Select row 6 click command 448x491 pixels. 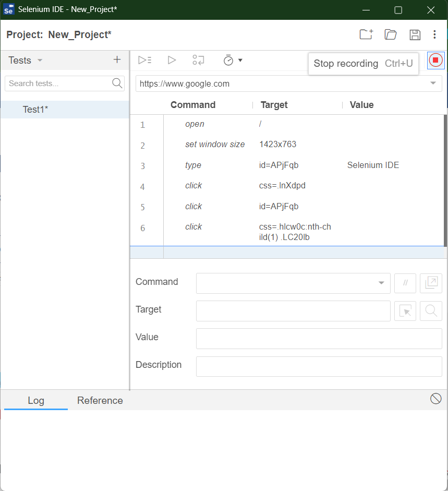pos(287,232)
